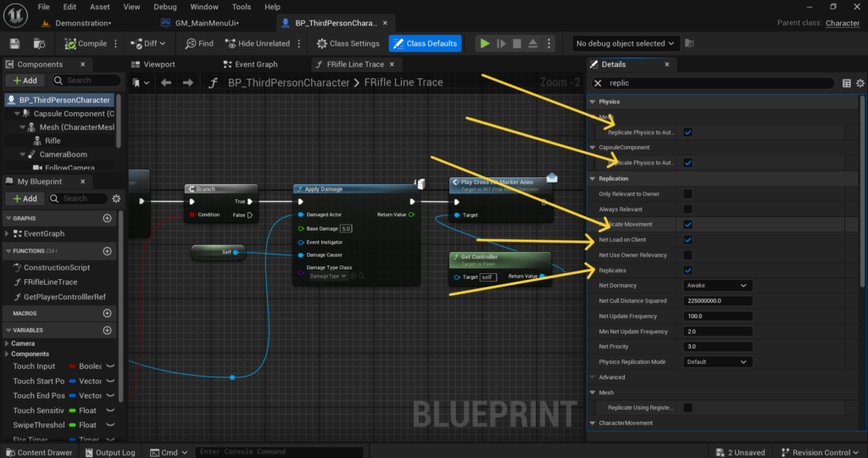Open the FRifleLineTrace function
This screenshot has height=458, width=868.
(50, 282)
